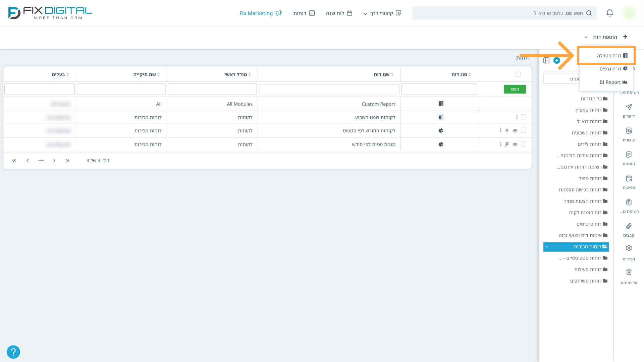Open the קיצורי דרך dropdown

click(382, 13)
